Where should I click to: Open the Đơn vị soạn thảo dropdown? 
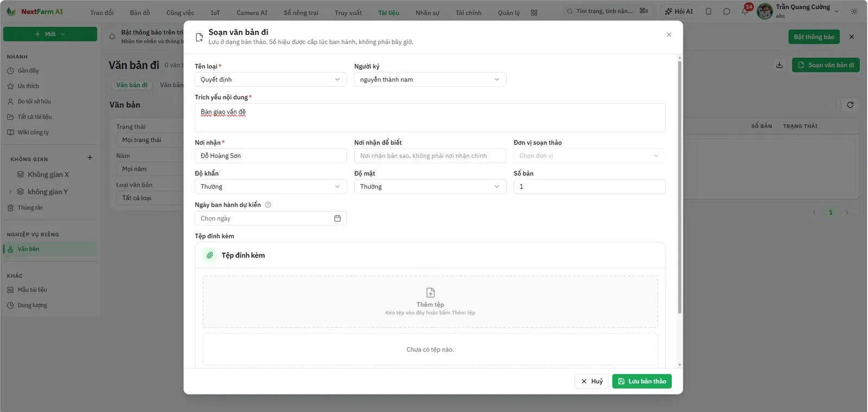(590, 156)
